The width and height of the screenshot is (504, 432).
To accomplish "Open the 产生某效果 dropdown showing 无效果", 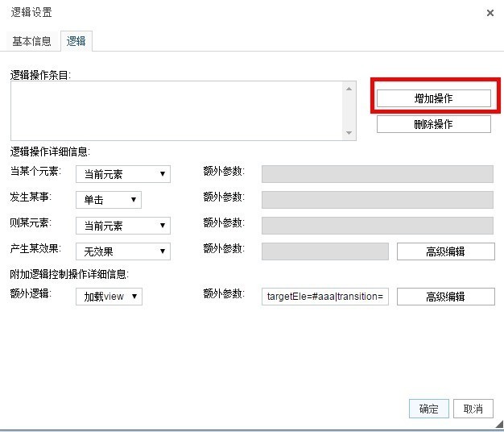I will click(x=123, y=251).
